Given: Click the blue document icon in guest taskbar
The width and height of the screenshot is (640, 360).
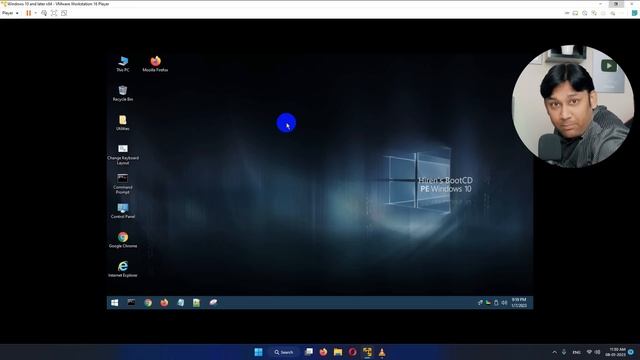Looking at the screenshot, I should [180, 302].
